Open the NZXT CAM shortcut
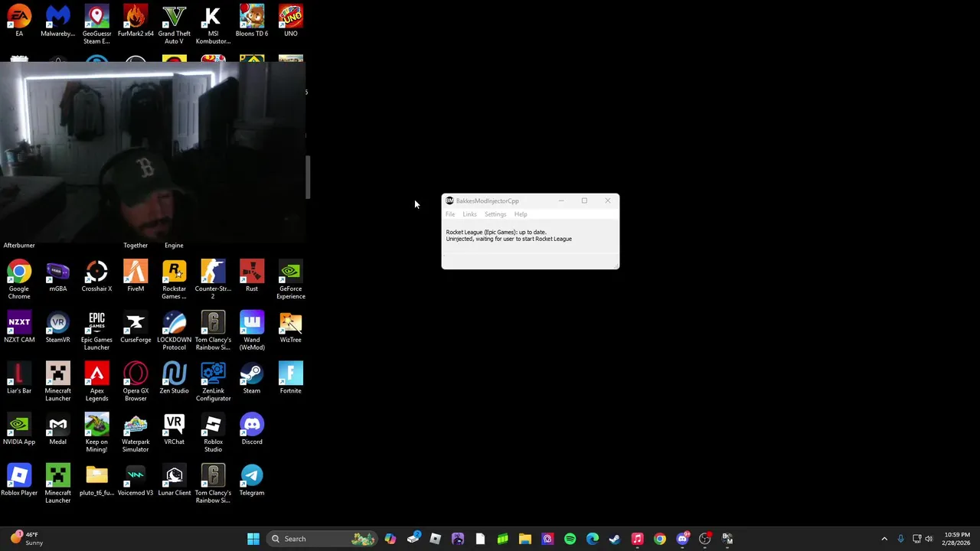Viewport: 980px width, 551px height. (19, 327)
